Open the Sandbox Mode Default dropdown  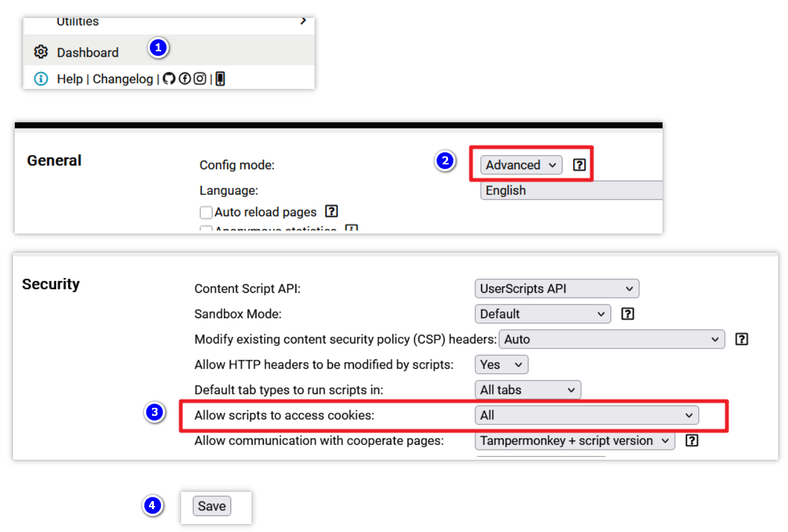(x=543, y=314)
